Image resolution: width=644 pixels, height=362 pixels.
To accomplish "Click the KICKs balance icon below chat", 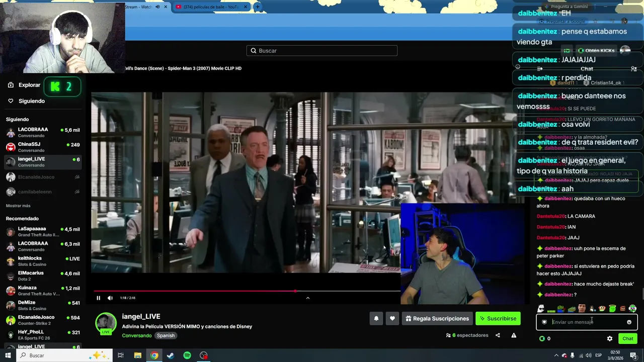I will [x=542, y=339].
